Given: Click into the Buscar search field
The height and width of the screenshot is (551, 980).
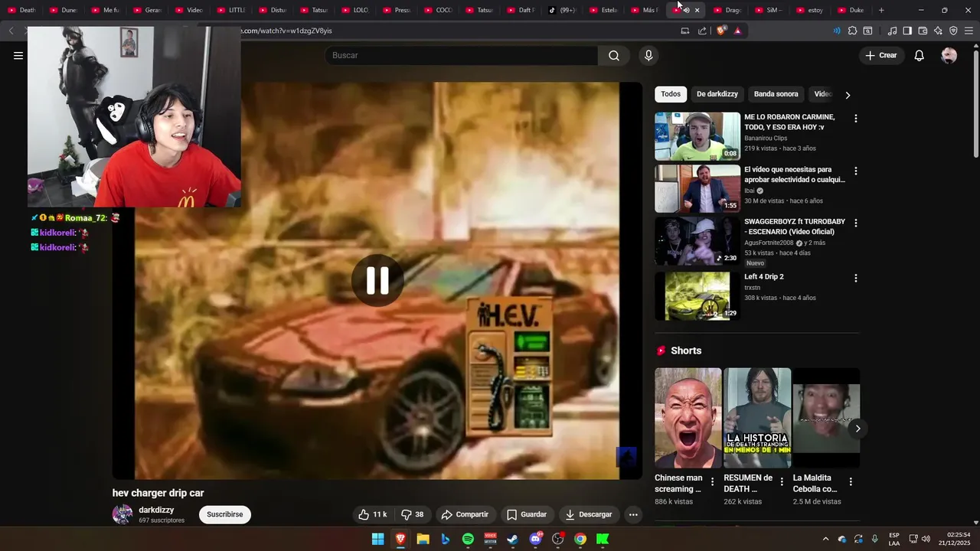Looking at the screenshot, I should [x=462, y=55].
